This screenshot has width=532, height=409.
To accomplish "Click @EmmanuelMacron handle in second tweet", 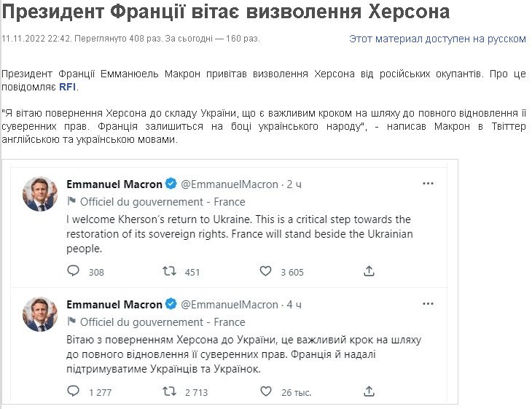I will point(229,304).
